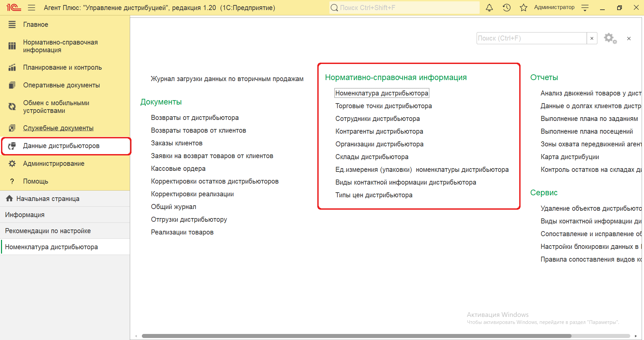Open Возвраты товаров от клиентов
This screenshot has height=340, width=644.
[199, 130]
